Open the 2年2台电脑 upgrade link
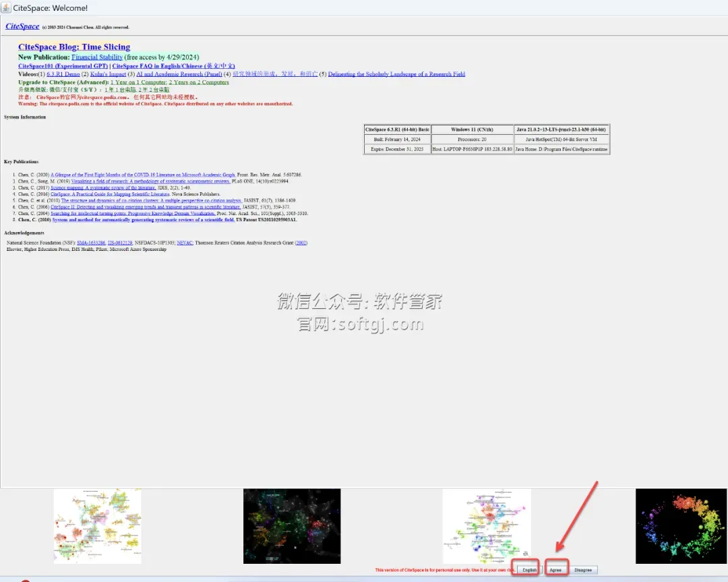 (154, 90)
